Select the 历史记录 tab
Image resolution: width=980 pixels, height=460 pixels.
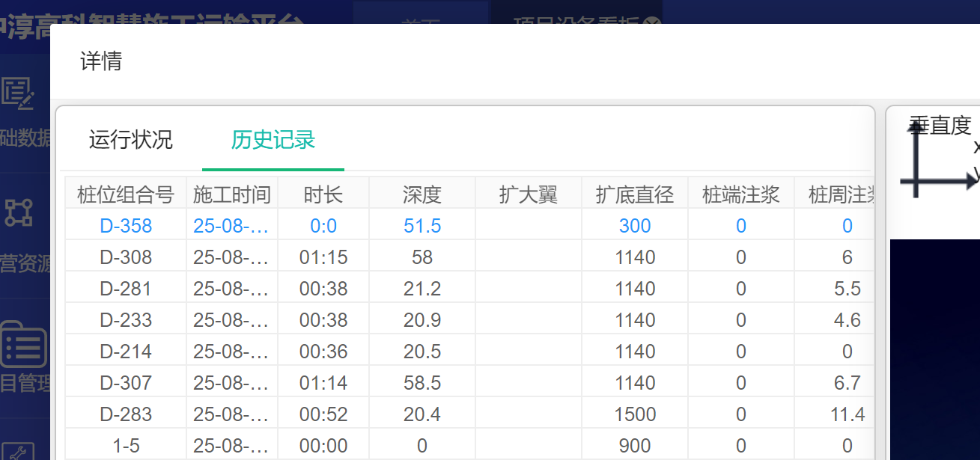pyautogui.click(x=273, y=140)
